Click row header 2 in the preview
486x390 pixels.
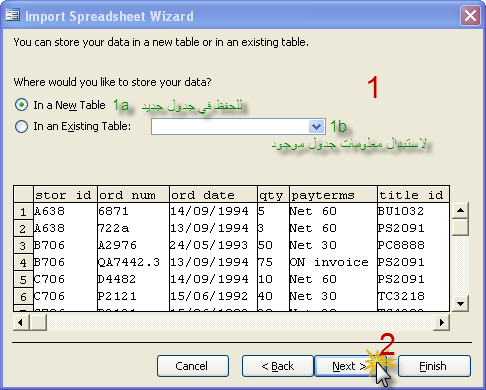coord(23,228)
